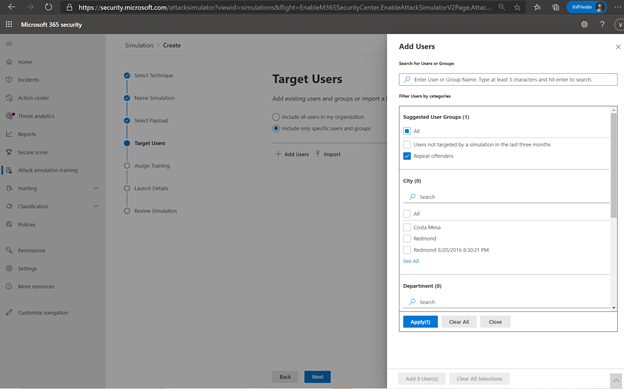Open Secure score trophy icon
The width and height of the screenshot is (624, 389).
[9, 152]
